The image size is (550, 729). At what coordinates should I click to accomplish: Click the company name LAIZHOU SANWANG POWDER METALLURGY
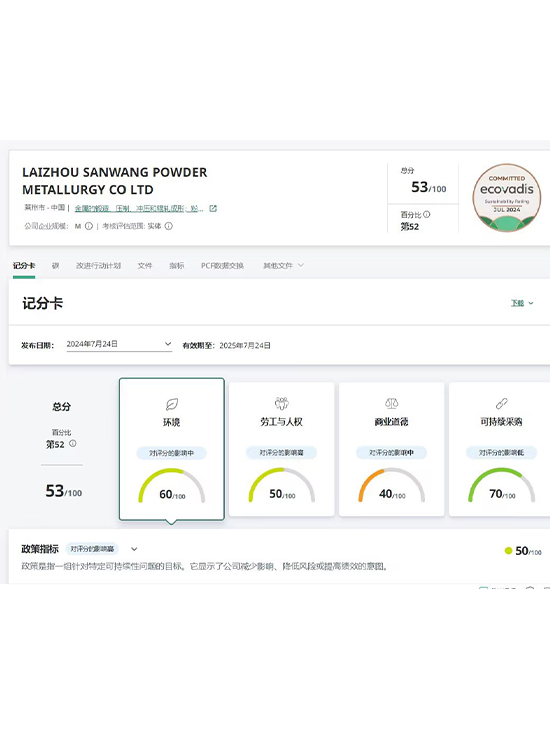click(115, 181)
